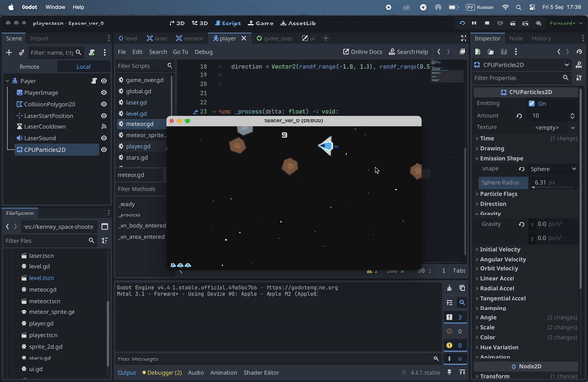Viewport: 588px width, 382px height.
Task: Click the Amount stepper arrows
Action: [x=572, y=116]
